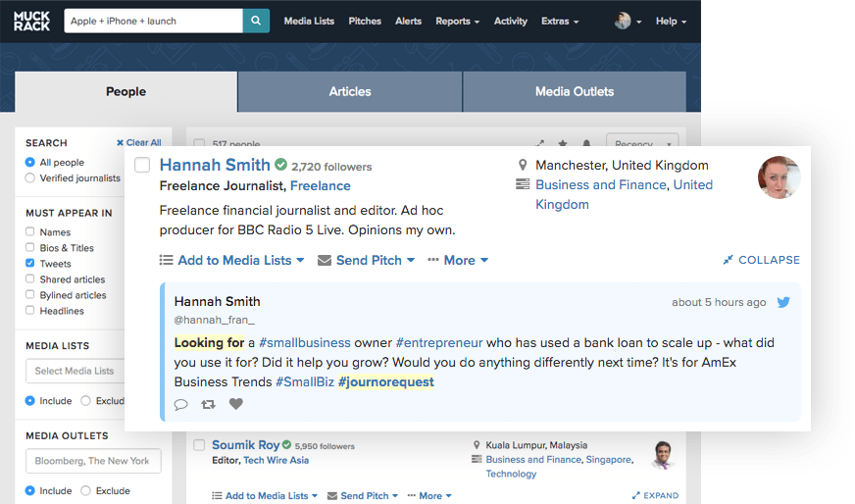Check the Shared articles checkbox
Viewport: 855px width, 504px height.
(x=30, y=278)
